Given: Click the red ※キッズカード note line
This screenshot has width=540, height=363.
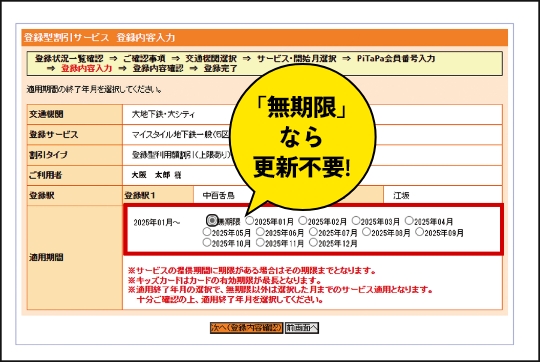Looking at the screenshot, I should (225, 280).
